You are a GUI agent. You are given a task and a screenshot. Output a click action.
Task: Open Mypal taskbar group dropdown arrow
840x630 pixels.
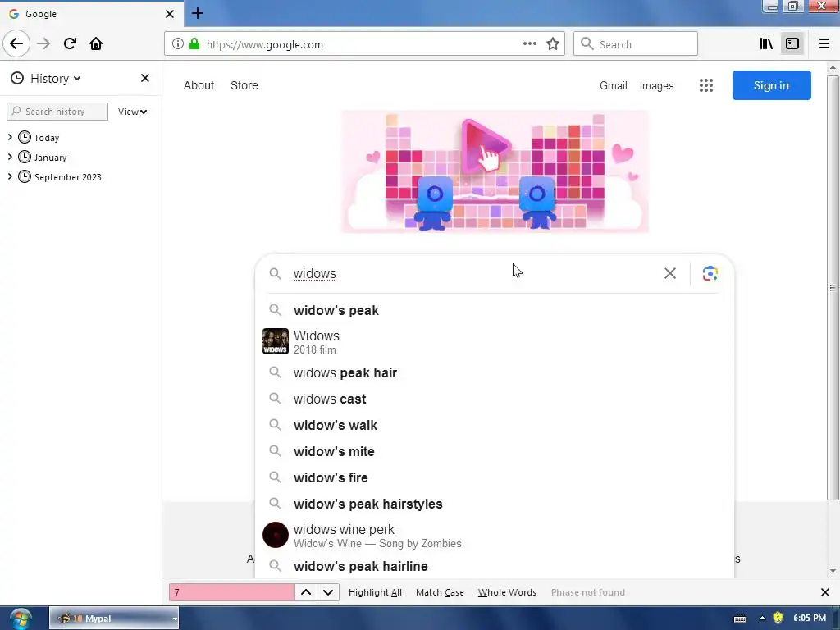pos(174,619)
